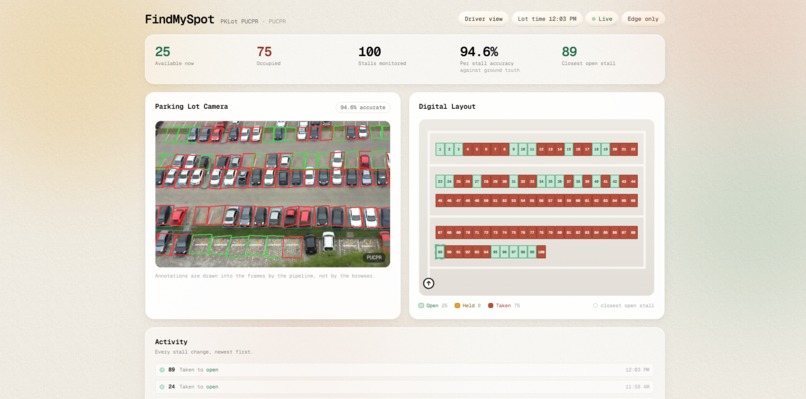806x399 pixels.
Task: Click the Digital Layout heading
Action: coord(447,106)
